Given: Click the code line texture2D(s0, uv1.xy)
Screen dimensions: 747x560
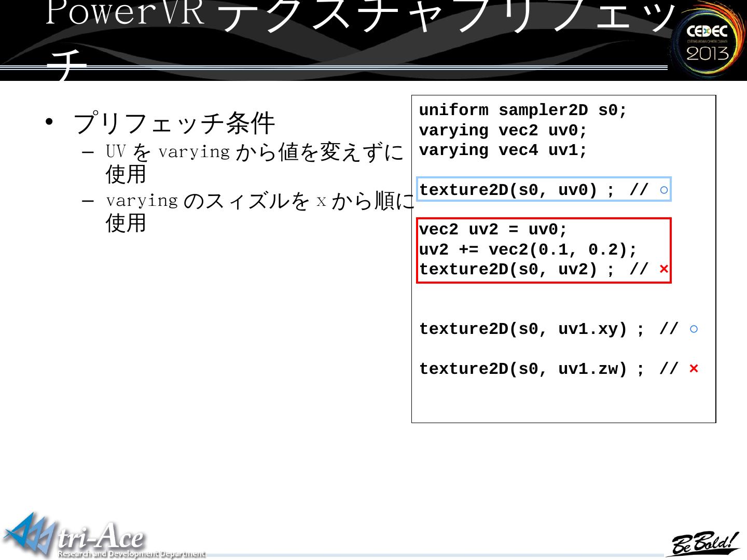Looking at the screenshot, I should coord(559,329).
